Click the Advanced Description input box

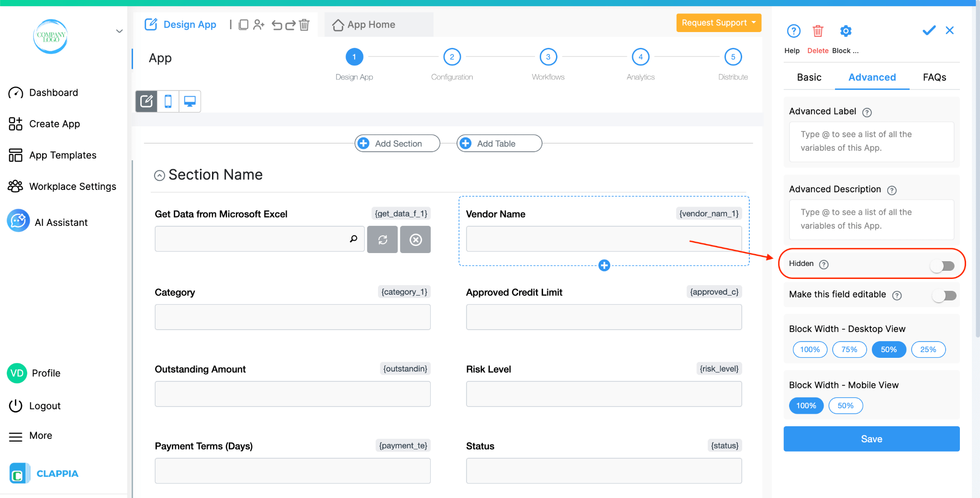pos(871,220)
